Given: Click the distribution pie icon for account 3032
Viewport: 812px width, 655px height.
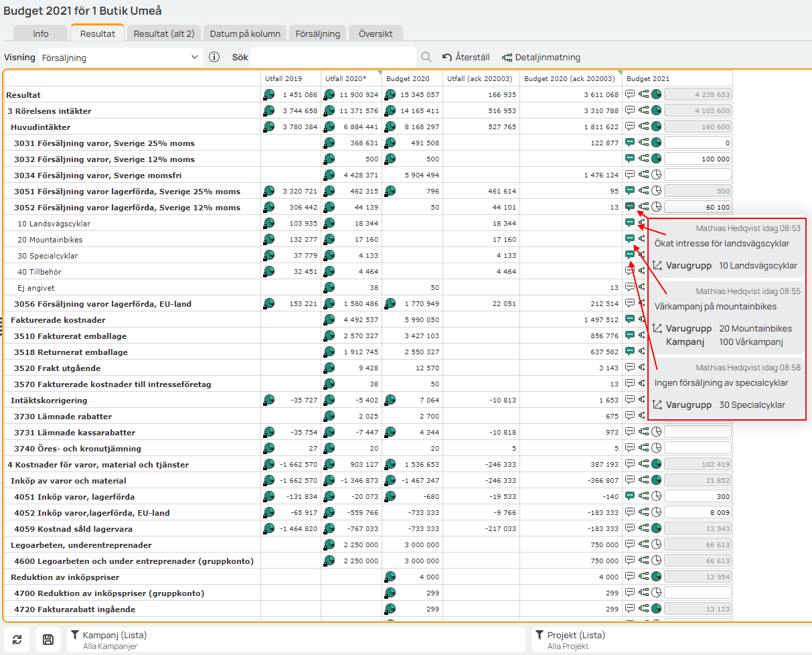Looking at the screenshot, I should pyautogui.click(x=657, y=159).
